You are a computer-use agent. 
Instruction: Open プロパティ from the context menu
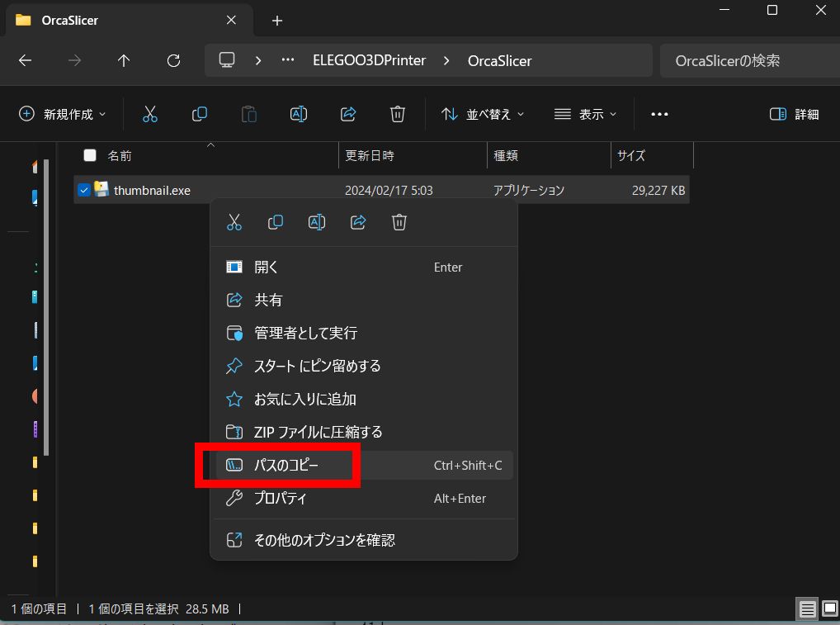[x=364, y=499]
